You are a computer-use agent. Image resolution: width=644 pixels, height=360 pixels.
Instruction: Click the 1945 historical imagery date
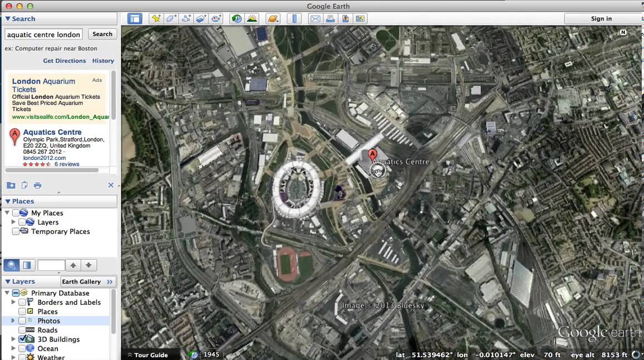[x=211, y=354]
